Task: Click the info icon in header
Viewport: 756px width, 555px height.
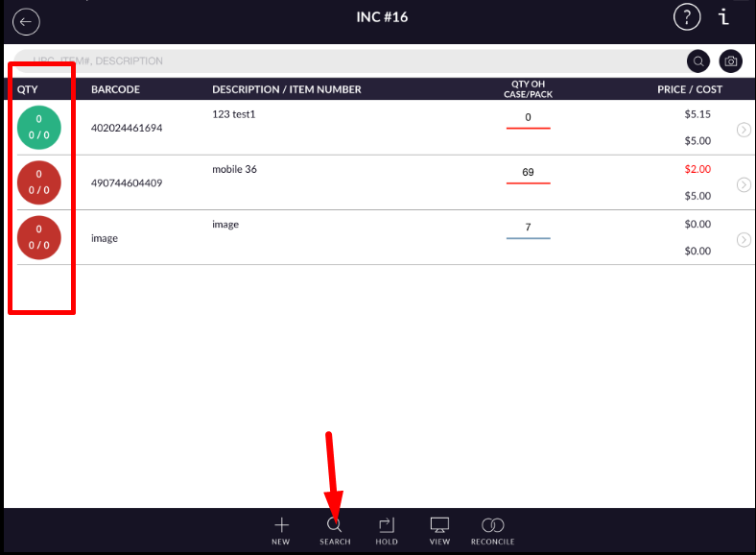Action: pos(724,17)
